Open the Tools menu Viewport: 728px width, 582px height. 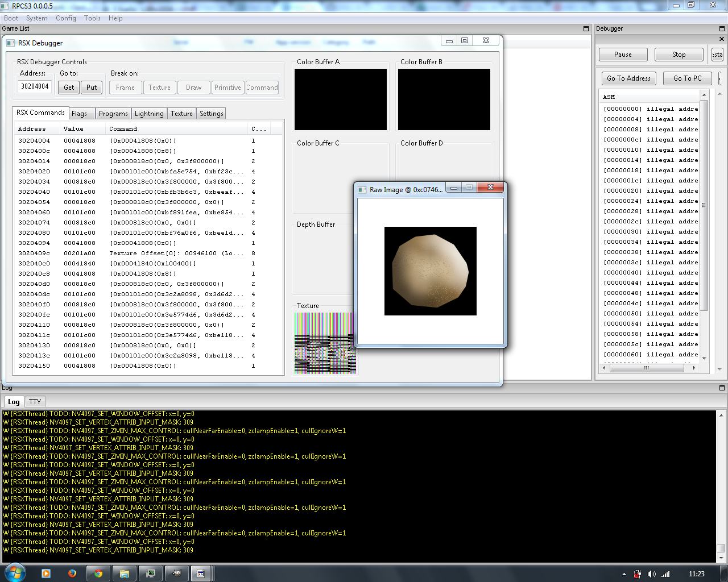92,18
